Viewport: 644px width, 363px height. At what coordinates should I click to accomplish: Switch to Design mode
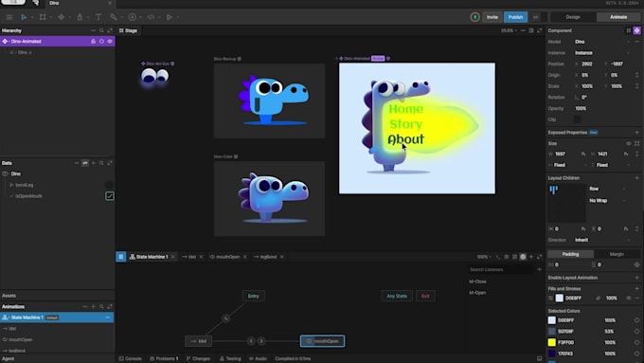point(573,17)
